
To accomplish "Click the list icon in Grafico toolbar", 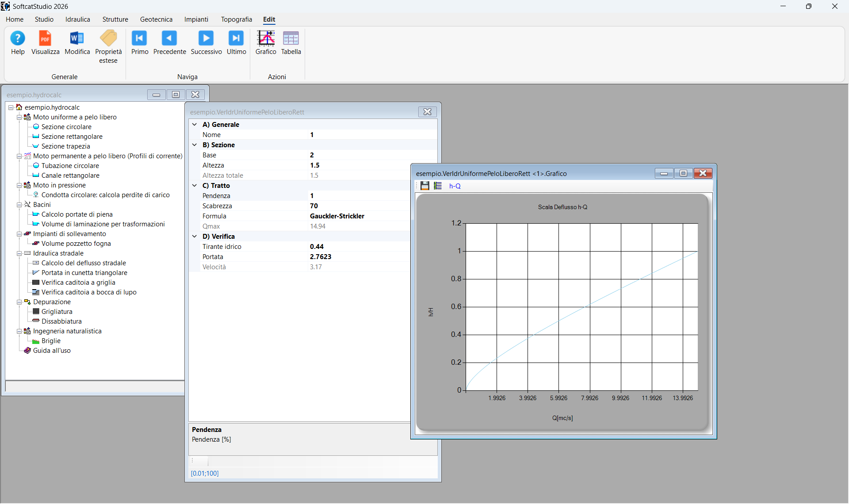I will pyautogui.click(x=438, y=186).
